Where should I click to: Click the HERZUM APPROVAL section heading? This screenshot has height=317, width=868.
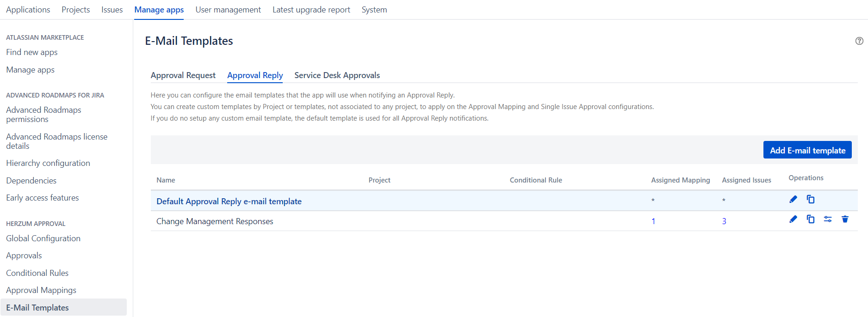tap(36, 224)
